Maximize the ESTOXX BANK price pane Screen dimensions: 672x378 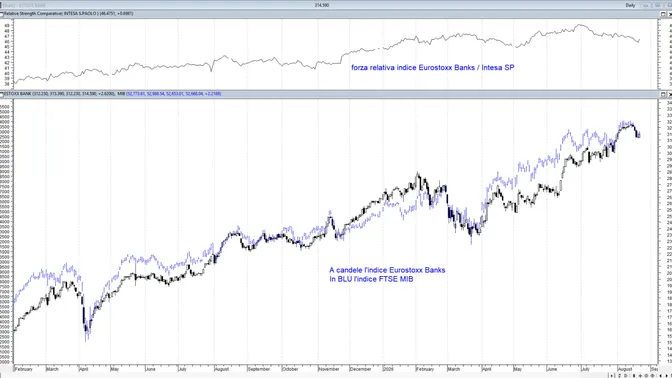(x=663, y=94)
